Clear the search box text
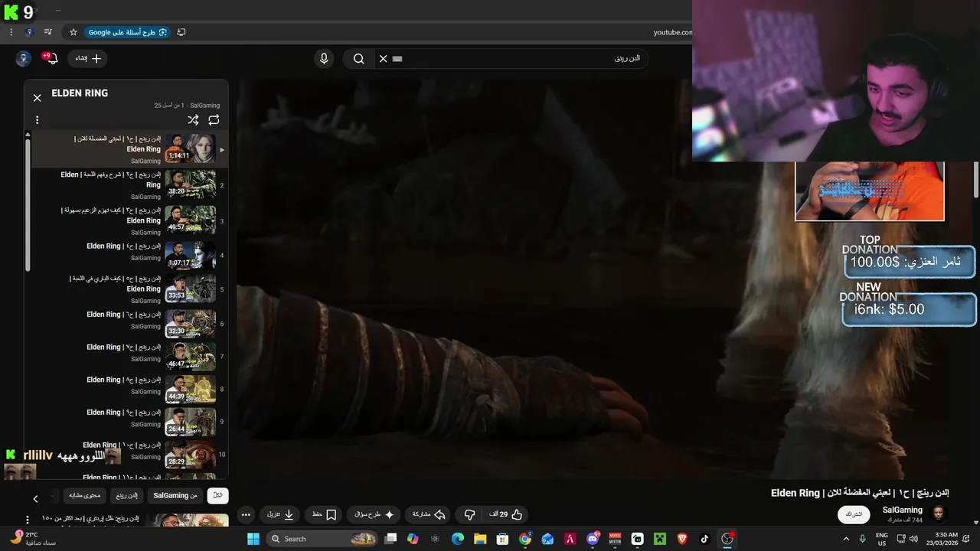Viewport: 980px width, 551px height. [383, 58]
